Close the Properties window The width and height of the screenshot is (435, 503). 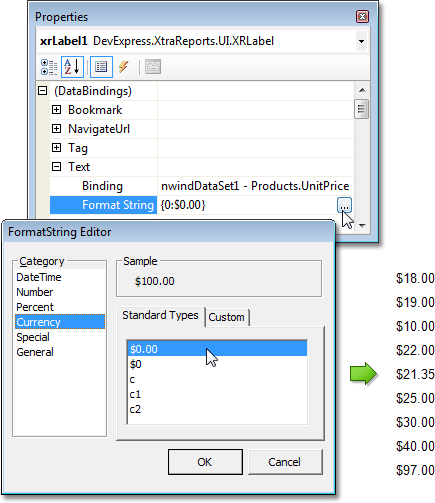click(x=362, y=16)
